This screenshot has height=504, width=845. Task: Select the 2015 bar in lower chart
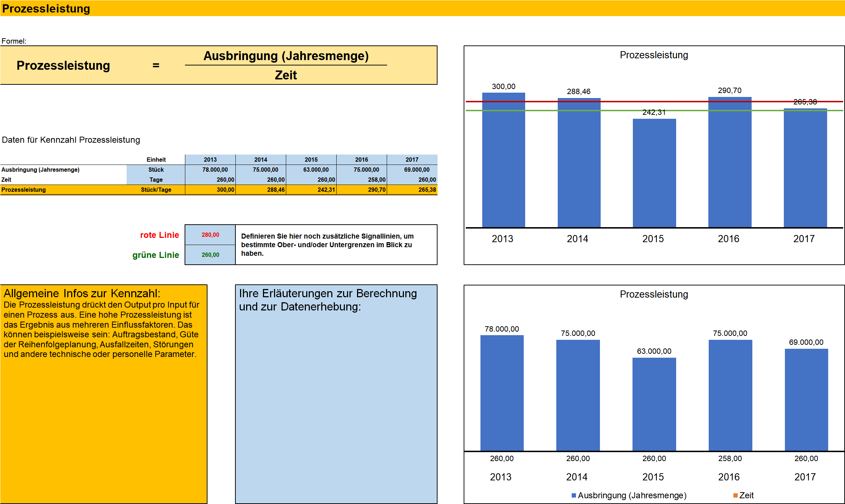click(x=654, y=404)
